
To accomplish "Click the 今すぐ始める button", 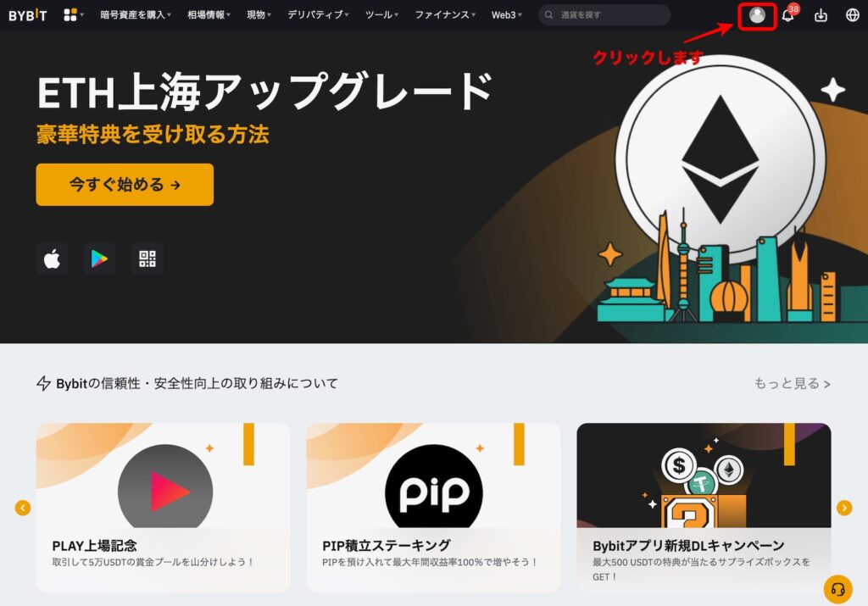I will 125,184.
